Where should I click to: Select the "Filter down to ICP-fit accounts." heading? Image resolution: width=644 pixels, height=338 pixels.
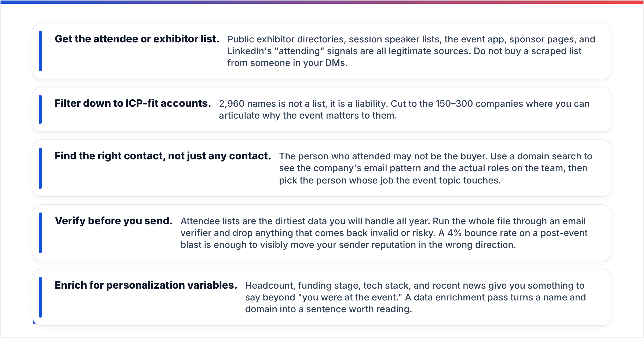[133, 104]
